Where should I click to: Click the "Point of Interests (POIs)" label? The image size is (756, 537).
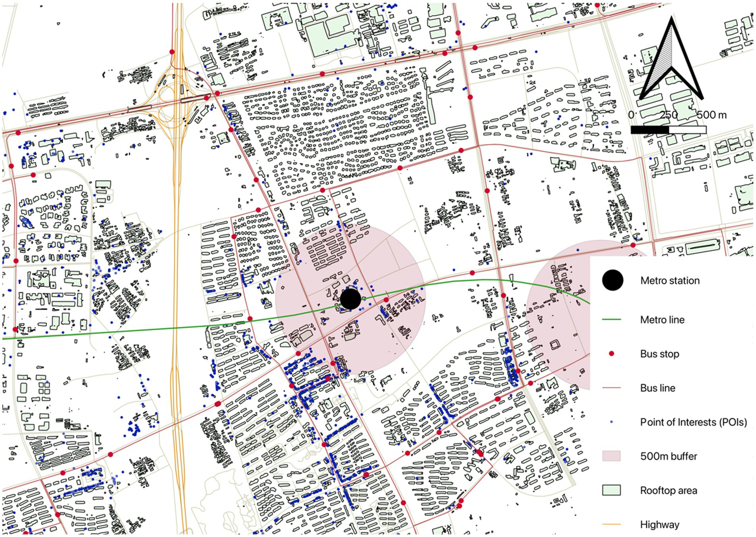[x=694, y=422]
